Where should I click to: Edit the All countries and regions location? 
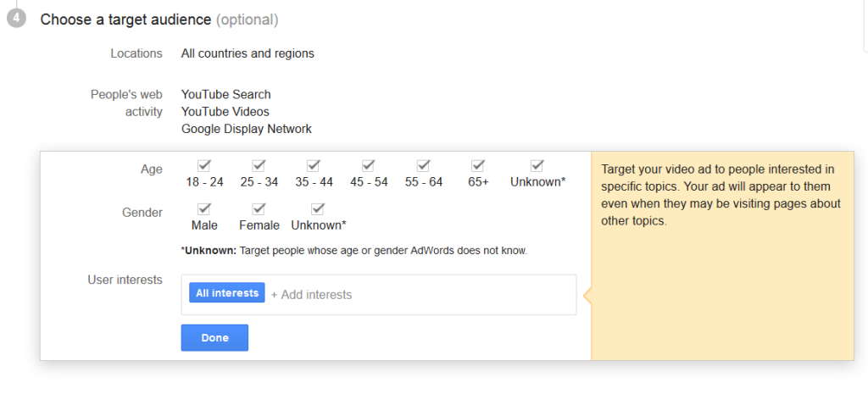(248, 53)
